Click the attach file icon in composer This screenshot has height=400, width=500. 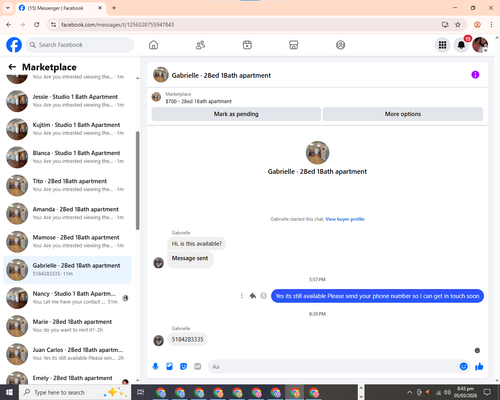169,367
